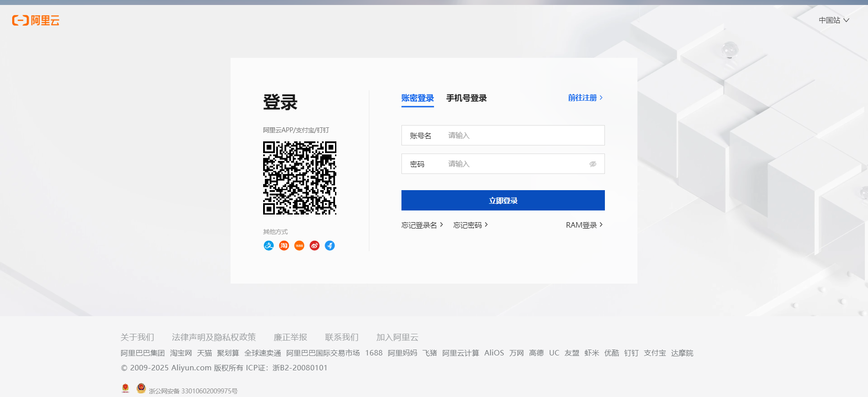Open 忘记密码 link
868x397 pixels.
(471, 225)
